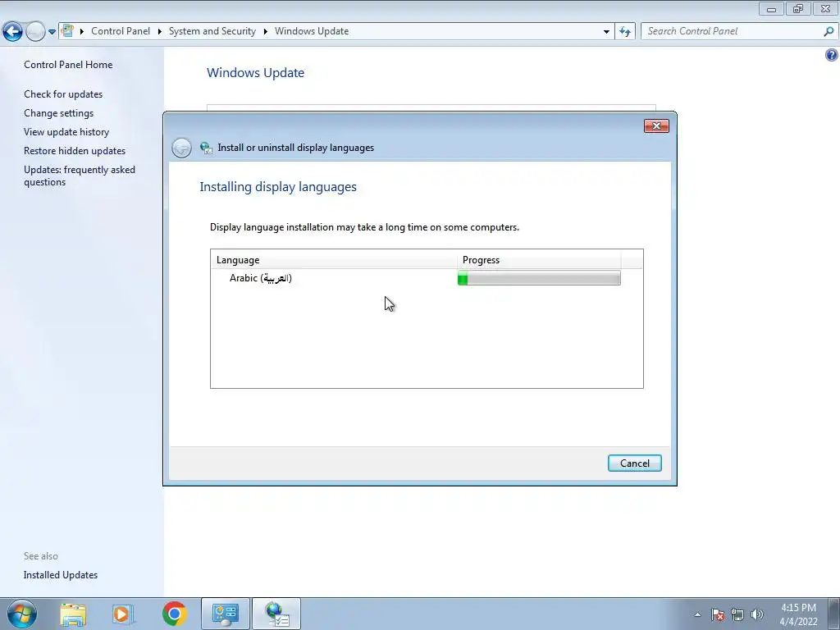
Task: Open the recent pages dropdown arrow
Action: point(52,32)
